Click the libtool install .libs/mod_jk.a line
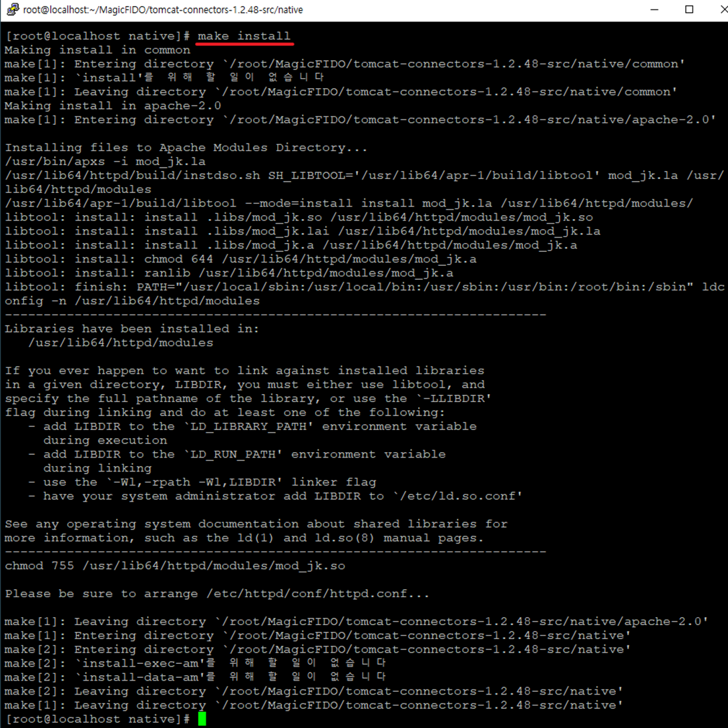 (x=291, y=244)
